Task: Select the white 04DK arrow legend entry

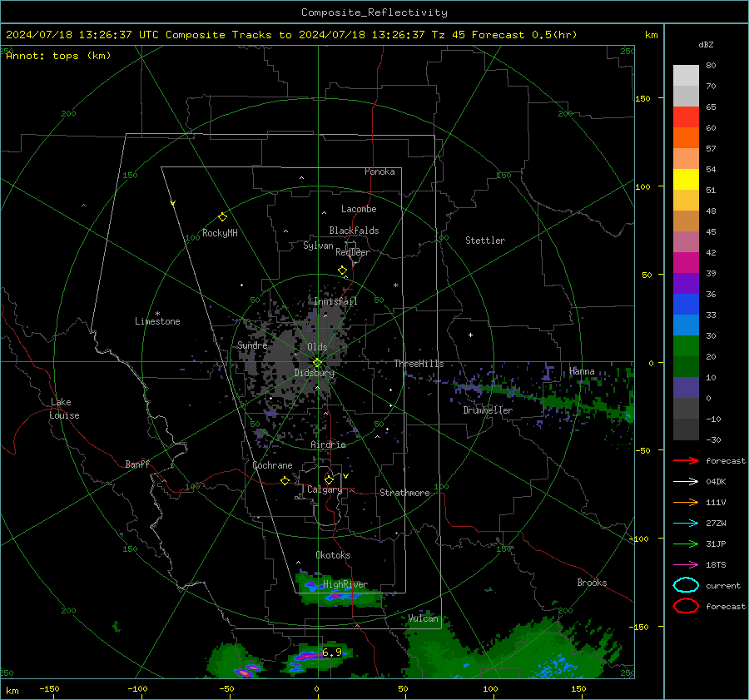Action: tap(686, 482)
